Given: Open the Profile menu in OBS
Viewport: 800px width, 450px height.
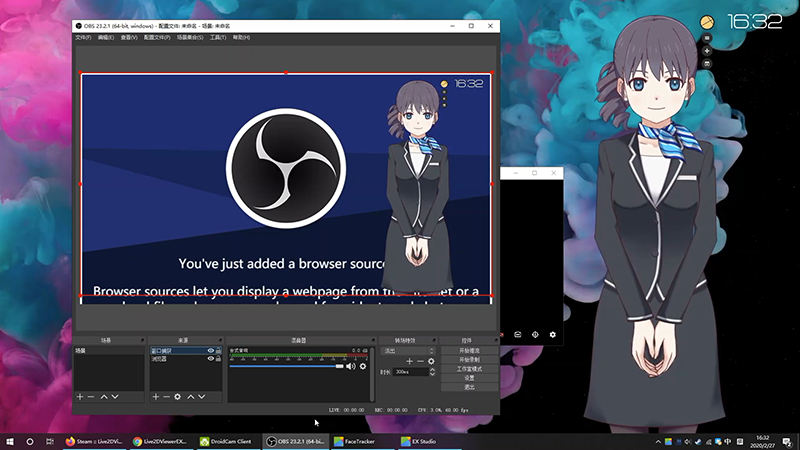Looking at the screenshot, I should point(157,38).
